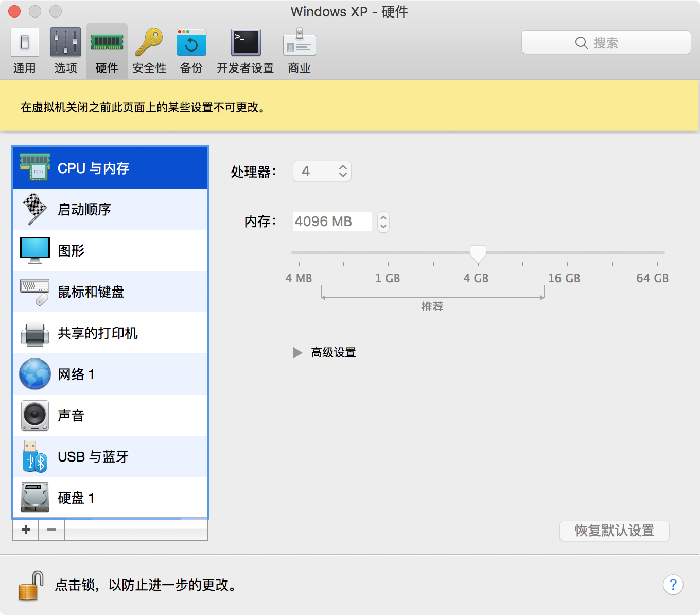The width and height of the screenshot is (700, 615).
Task: Click the speaker sound icon
Action: pos(35,415)
